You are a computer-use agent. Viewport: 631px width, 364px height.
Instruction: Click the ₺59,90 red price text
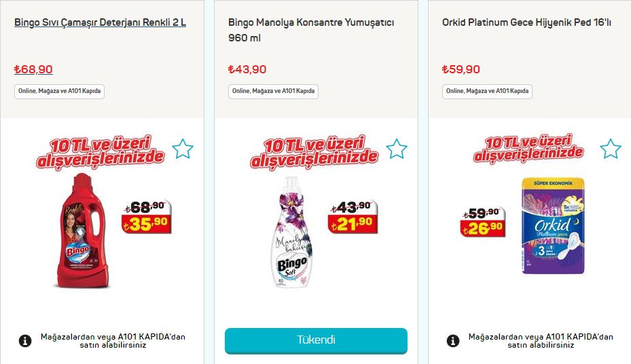pyautogui.click(x=461, y=69)
